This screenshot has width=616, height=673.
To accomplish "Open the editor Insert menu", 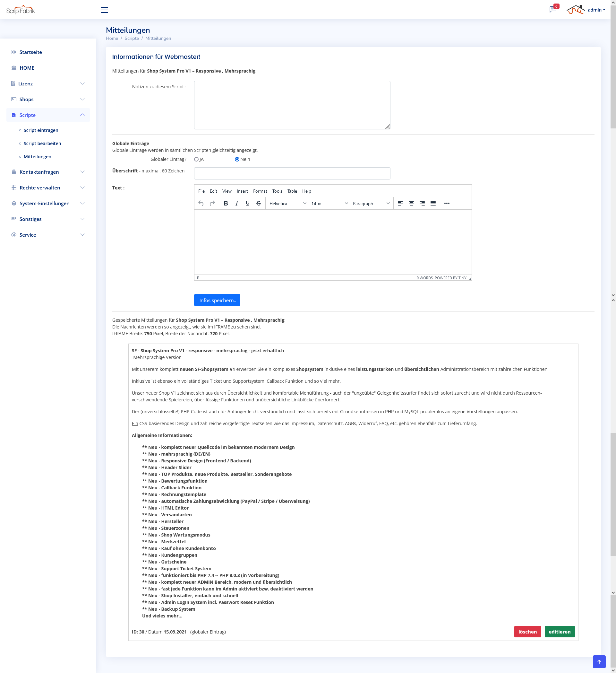I will 242,191.
